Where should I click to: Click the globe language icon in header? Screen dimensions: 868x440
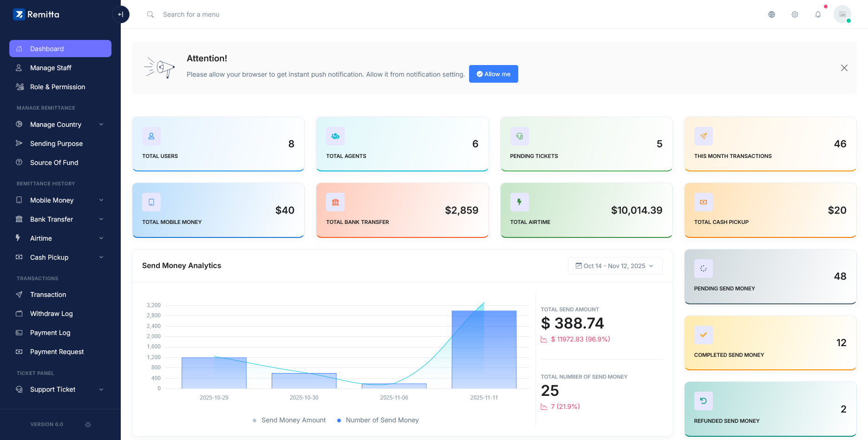tap(771, 14)
